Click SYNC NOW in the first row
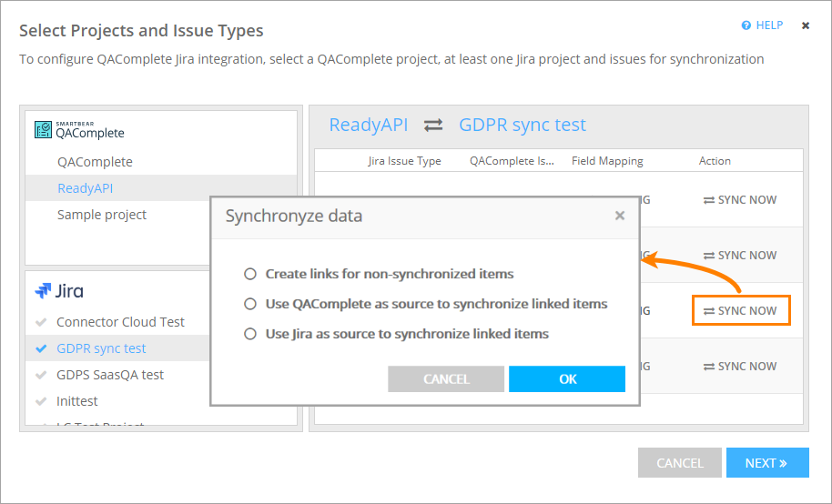 (x=740, y=200)
